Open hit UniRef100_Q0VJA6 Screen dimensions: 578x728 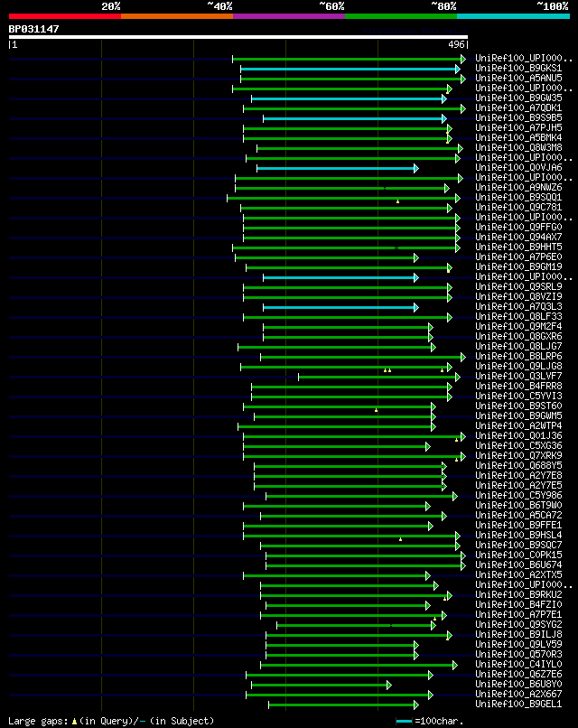[518, 168]
